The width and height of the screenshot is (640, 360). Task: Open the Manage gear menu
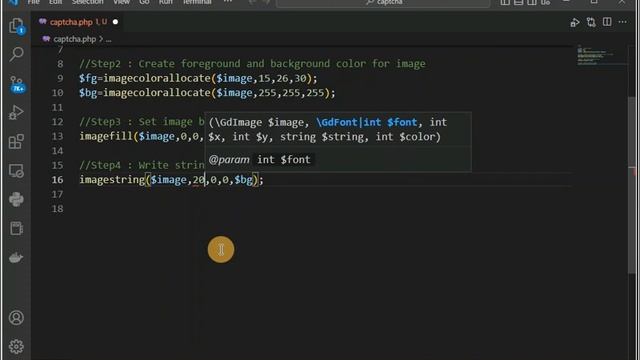tap(16, 346)
